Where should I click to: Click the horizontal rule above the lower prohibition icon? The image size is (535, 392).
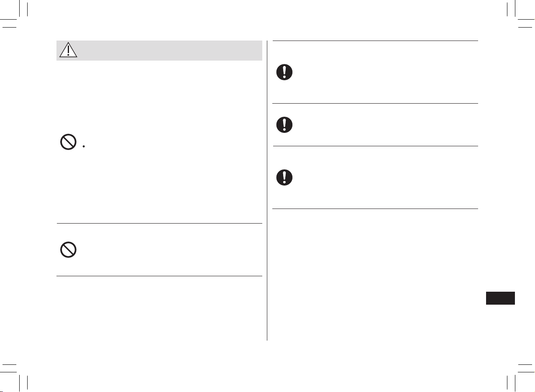pyautogui.click(x=159, y=223)
